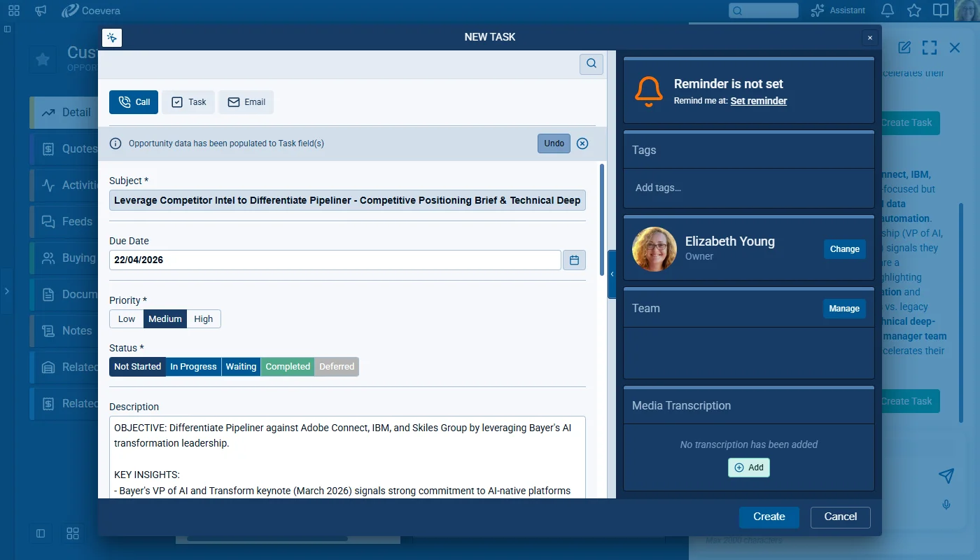Set priority to Low

(x=127, y=319)
